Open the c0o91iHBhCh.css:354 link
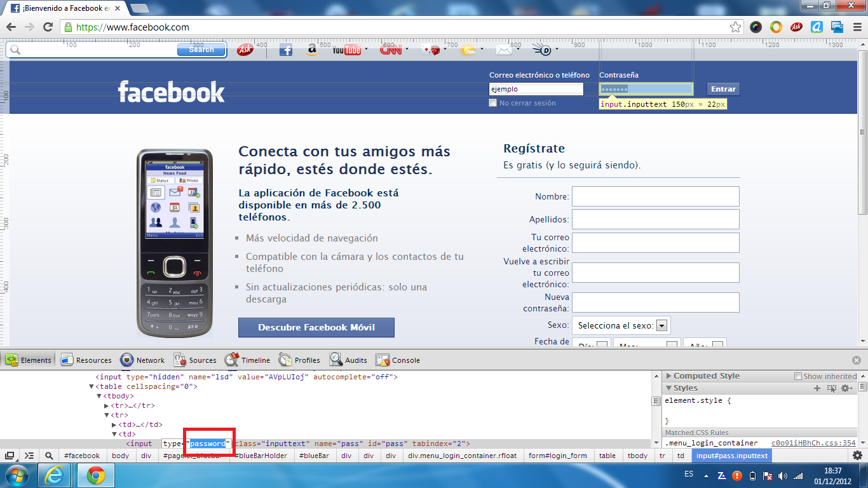The image size is (868, 488). coord(813,443)
